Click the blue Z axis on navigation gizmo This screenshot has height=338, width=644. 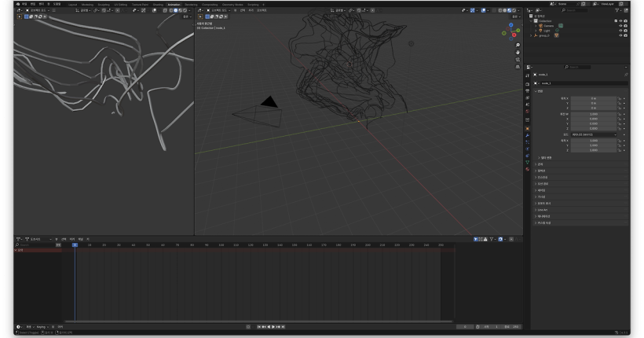point(511,25)
